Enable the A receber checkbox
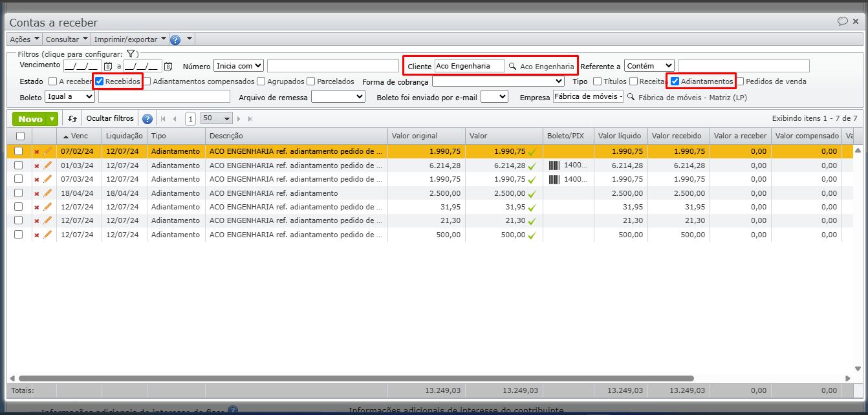868x415 pixels. [x=53, y=81]
